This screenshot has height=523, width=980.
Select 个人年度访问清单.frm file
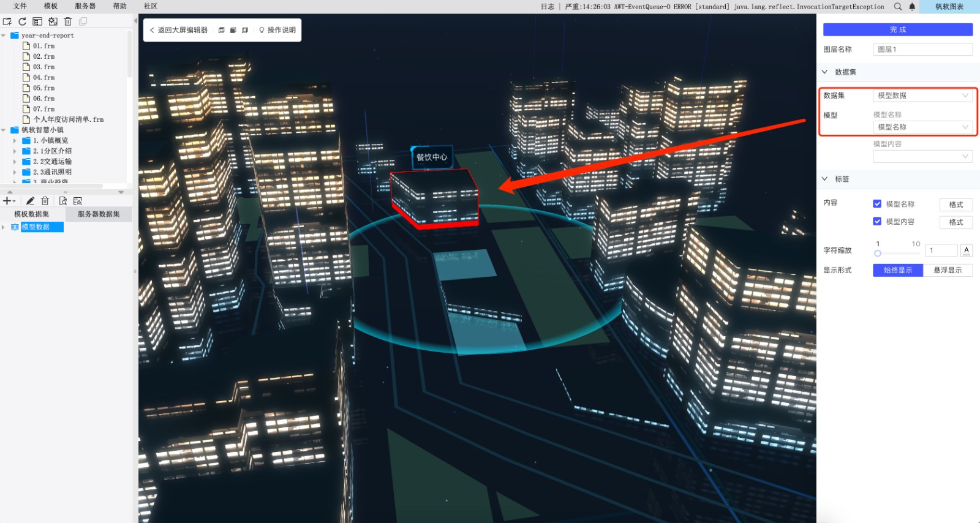pos(68,119)
